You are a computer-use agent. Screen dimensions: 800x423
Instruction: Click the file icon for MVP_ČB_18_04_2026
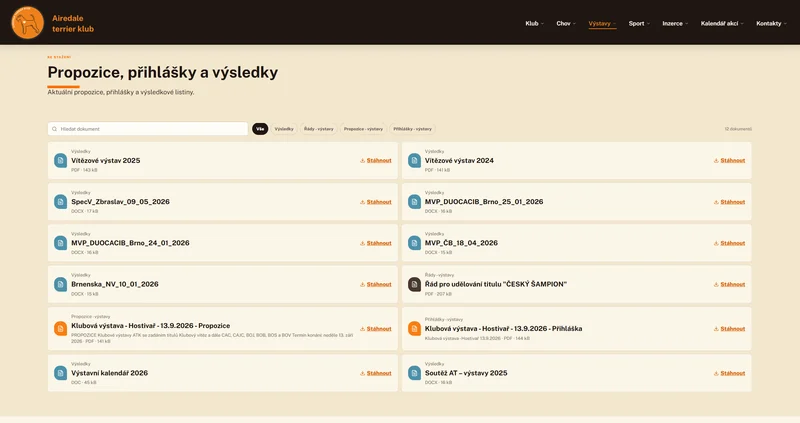tap(414, 243)
